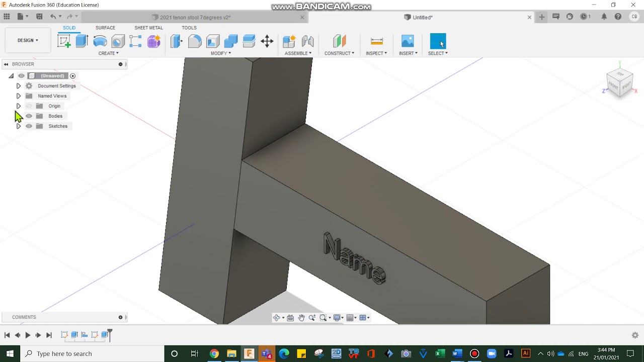Toggle visibility of the Sketches folder
The width and height of the screenshot is (644, 362).
tap(29, 126)
